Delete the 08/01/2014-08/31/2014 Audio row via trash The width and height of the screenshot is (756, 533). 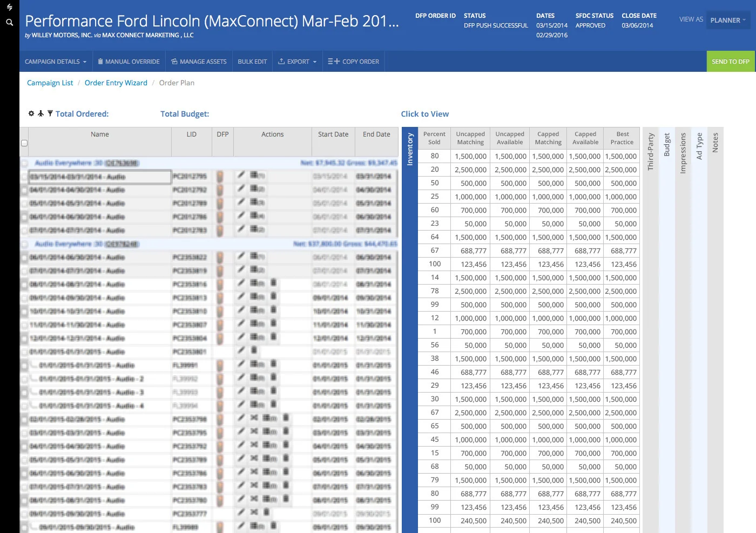click(x=273, y=282)
